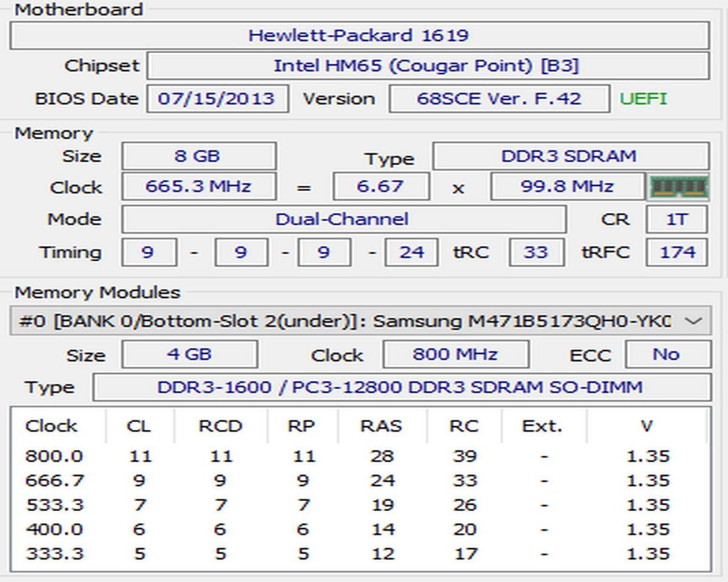The height and width of the screenshot is (582, 728).
Task: Click the 1T command rate field
Action: coord(676,219)
